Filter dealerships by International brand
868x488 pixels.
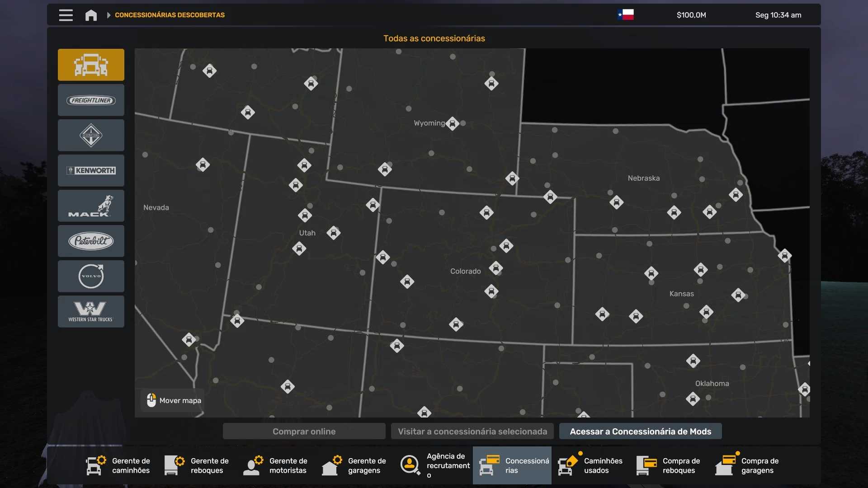click(x=91, y=136)
